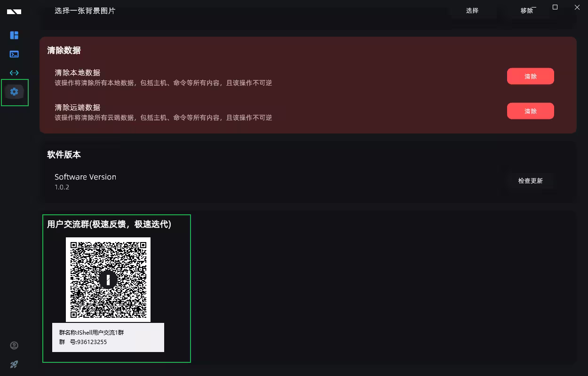
Task: Click 清除 button for 清除本地数据
Action: (530, 76)
